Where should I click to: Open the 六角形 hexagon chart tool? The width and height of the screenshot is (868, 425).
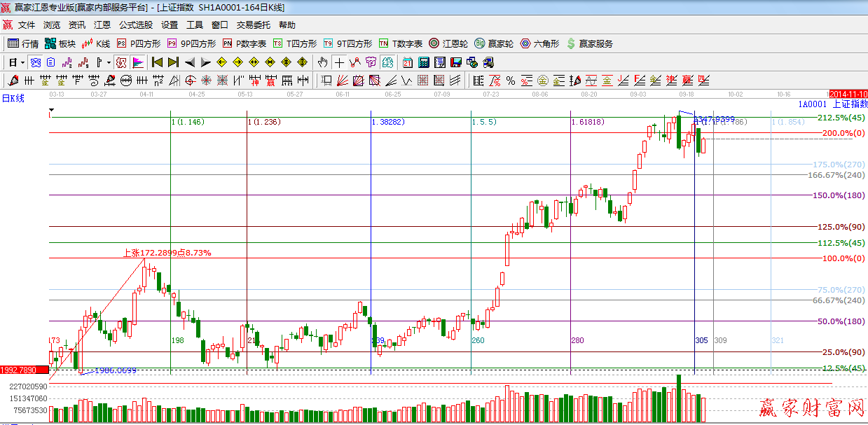pos(539,43)
